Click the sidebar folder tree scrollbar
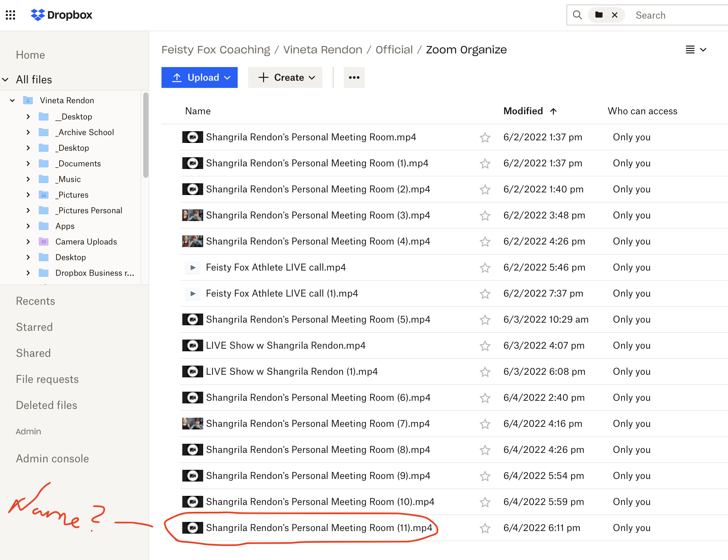728x560 pixels. pos(146,135)
